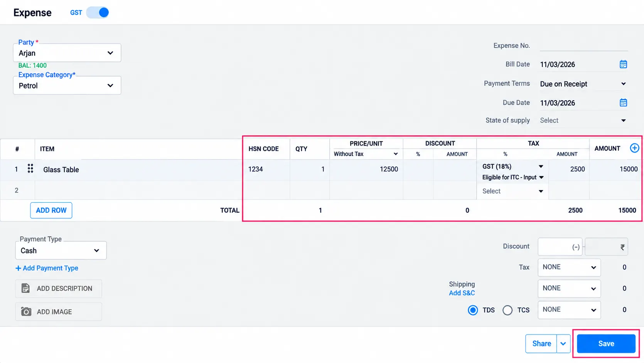Viewport: 644px width, 363px height.
Task: Click the tax amount cell 2500
Action: click(569, 170)
